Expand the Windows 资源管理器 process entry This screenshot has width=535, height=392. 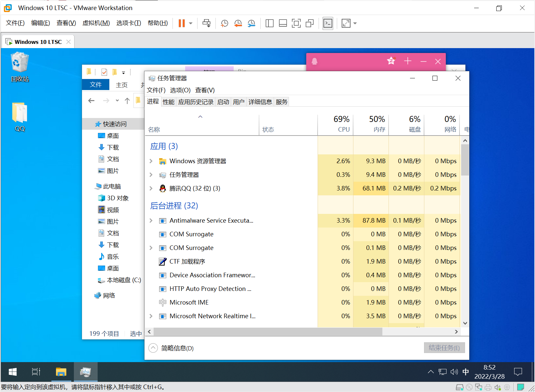click(151, 161)
